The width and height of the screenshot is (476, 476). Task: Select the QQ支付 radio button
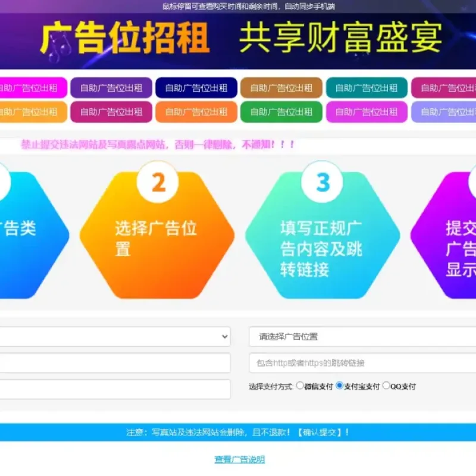tap(386, 386)
